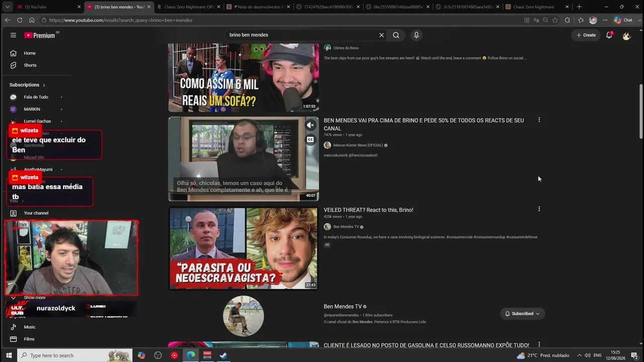Open 'CLIENTE É LESADO NO POSTO' video title

point(426,345)
